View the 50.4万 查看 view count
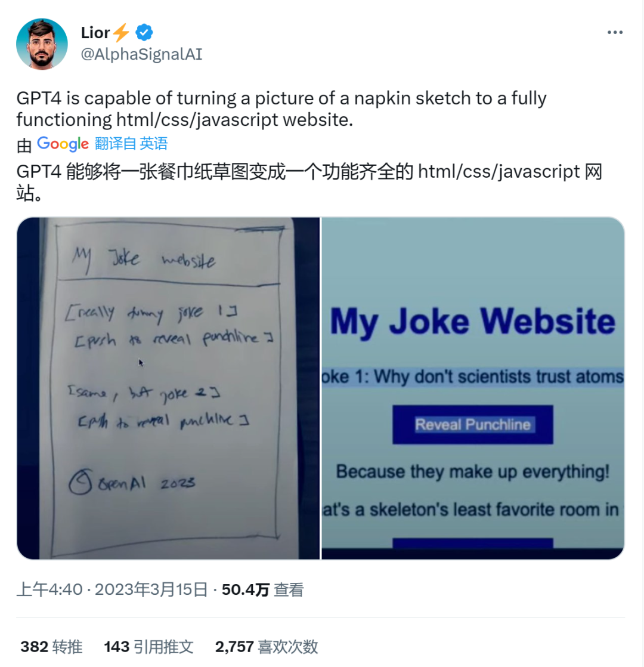Viewport: 644px width, 667px height. point(263,589)
